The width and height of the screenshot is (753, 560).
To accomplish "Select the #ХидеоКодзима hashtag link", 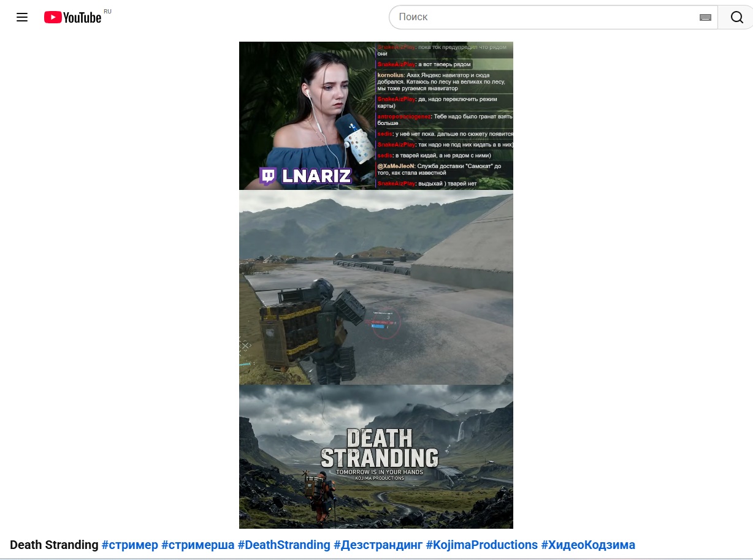I will click(588, 545).
